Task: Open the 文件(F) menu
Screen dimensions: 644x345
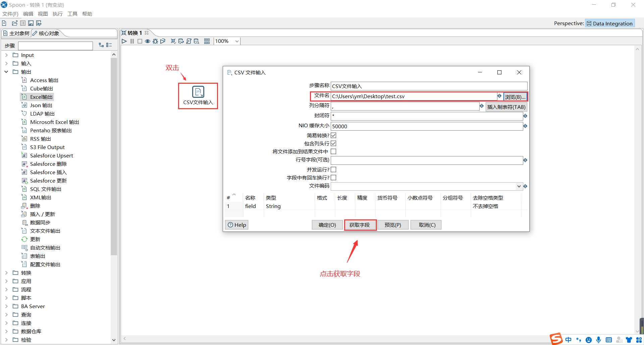Action: (x=10, y=14)
